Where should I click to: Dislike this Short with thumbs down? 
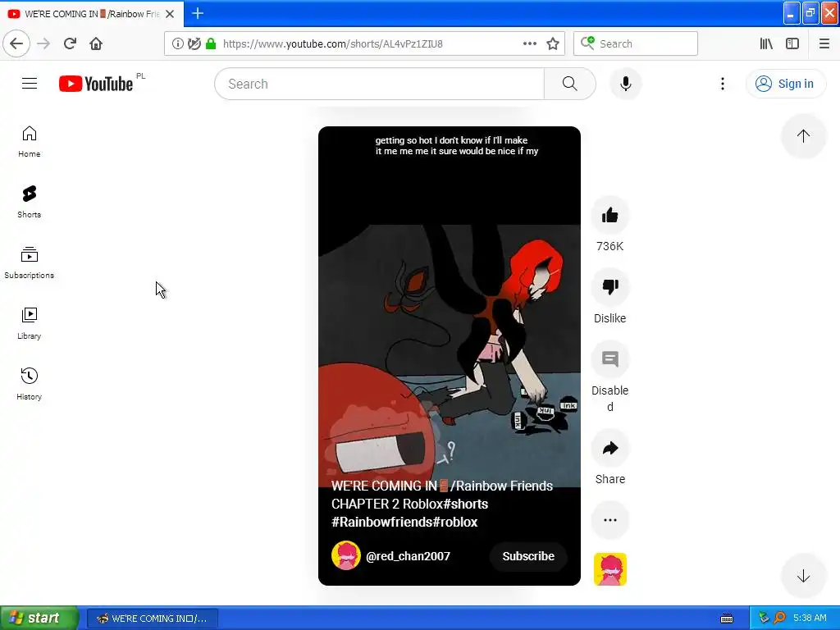pyautogui.click(x=610, y=287)
